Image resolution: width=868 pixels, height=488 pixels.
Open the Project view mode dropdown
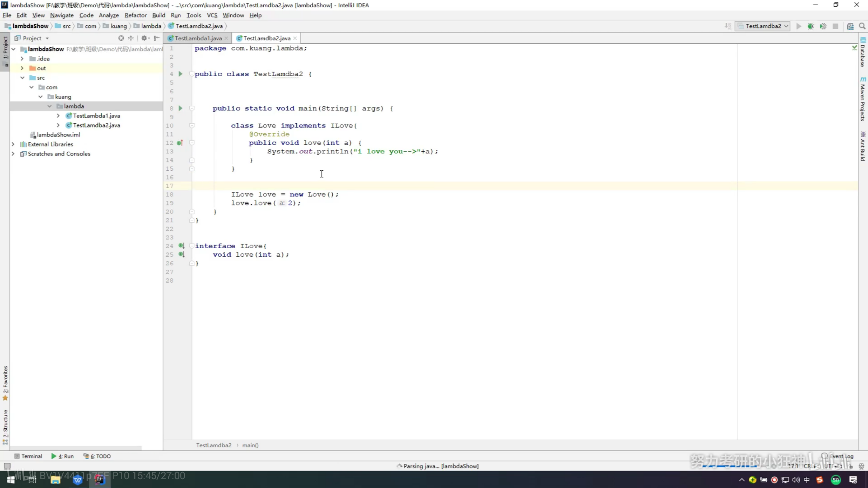pos(32,38)
